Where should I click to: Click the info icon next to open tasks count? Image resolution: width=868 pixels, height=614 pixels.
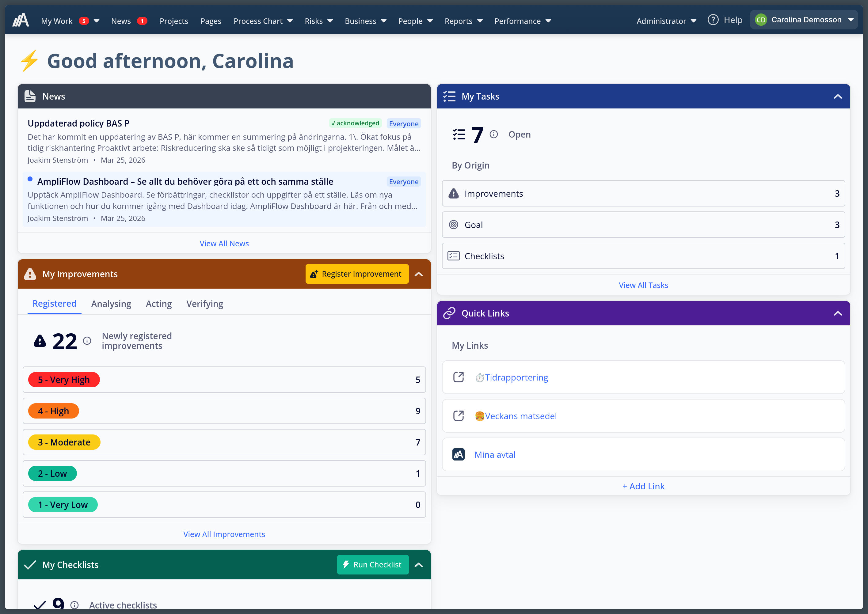coord(494,134)
